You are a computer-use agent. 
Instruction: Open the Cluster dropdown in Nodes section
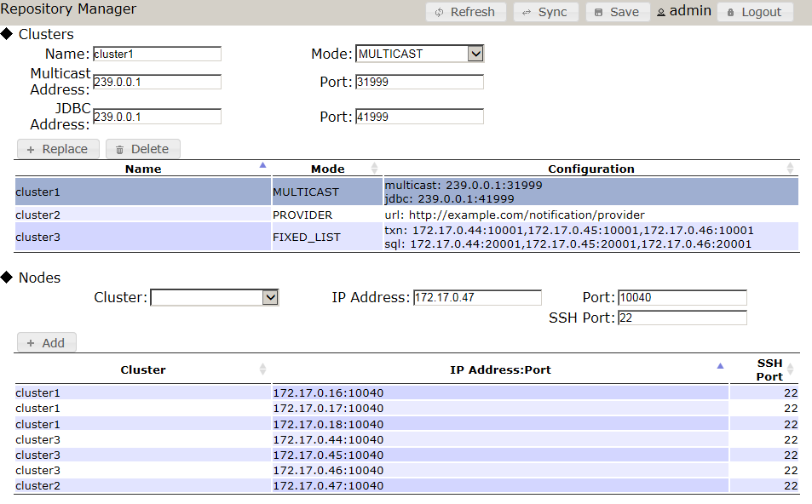coord(270,297)
